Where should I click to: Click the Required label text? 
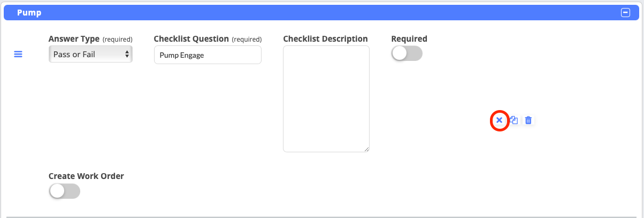[409, 39]
